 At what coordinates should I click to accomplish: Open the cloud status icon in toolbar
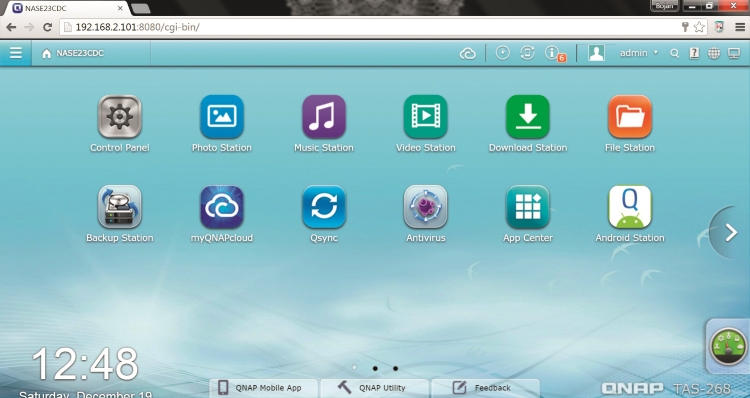467,53
